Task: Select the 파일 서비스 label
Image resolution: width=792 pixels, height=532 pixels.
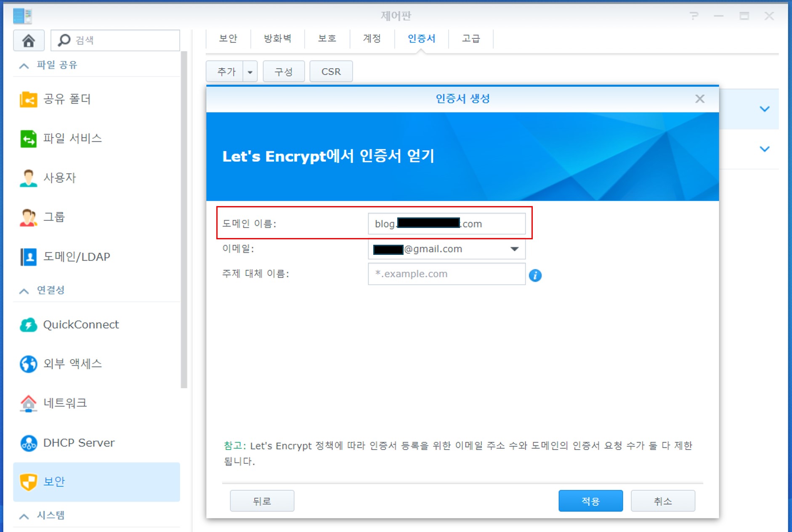Action: [x=72, y=138]
